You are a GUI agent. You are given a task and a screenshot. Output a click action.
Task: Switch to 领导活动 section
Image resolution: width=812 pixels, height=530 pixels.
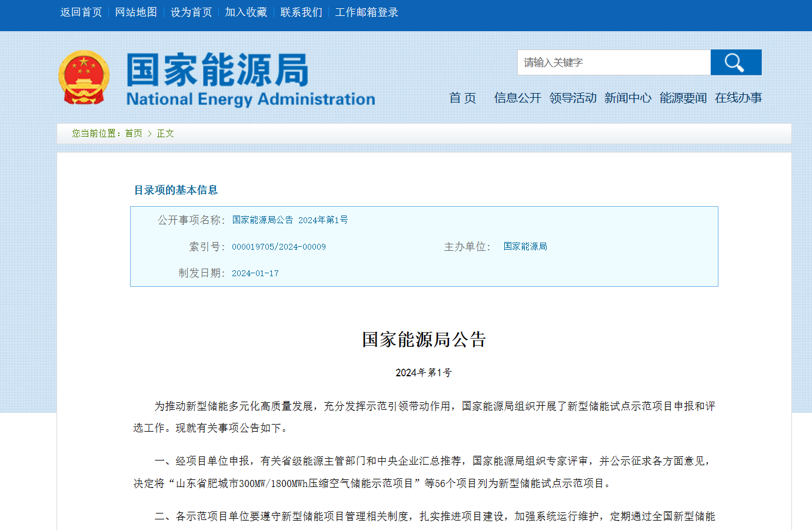[573, 98]
